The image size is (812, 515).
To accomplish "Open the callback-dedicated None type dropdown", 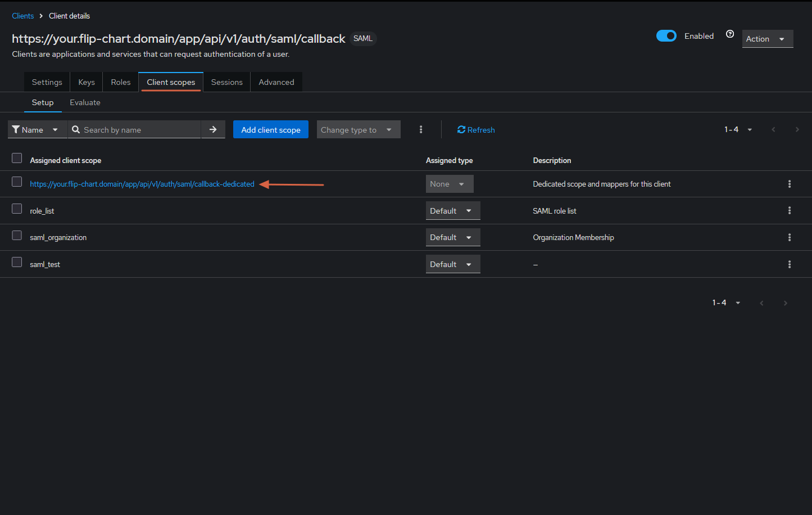I will 450,184.
